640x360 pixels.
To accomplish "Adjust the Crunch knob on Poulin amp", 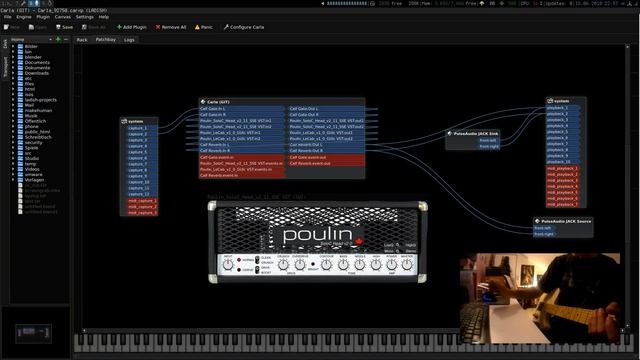I will [x=283, y=265].
